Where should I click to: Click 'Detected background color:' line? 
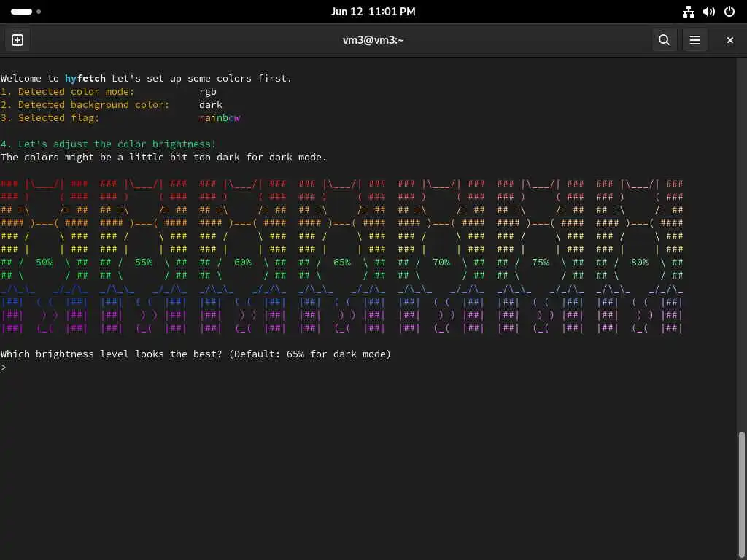[x=85, y=104]
